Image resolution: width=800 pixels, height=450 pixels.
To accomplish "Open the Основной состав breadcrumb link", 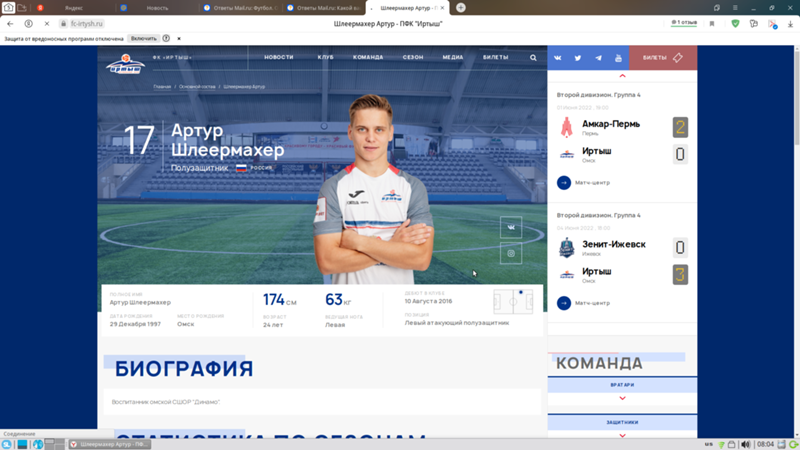I will tap(197, 87).
